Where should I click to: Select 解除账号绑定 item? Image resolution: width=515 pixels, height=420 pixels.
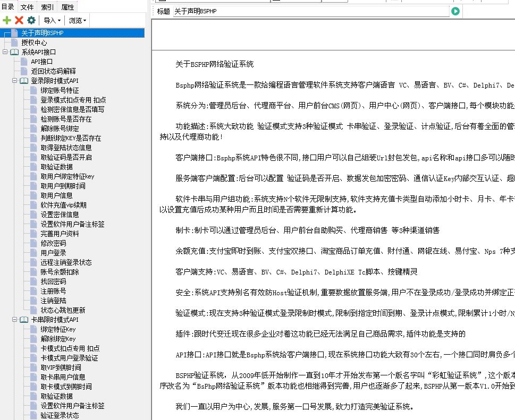60,128
